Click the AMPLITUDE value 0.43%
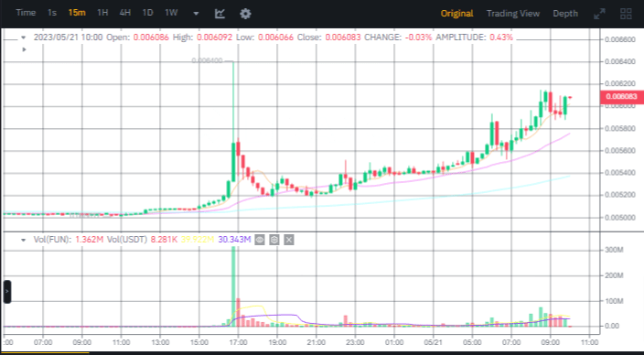This screenshot has height=355, width=644. [x=501, y=38]
